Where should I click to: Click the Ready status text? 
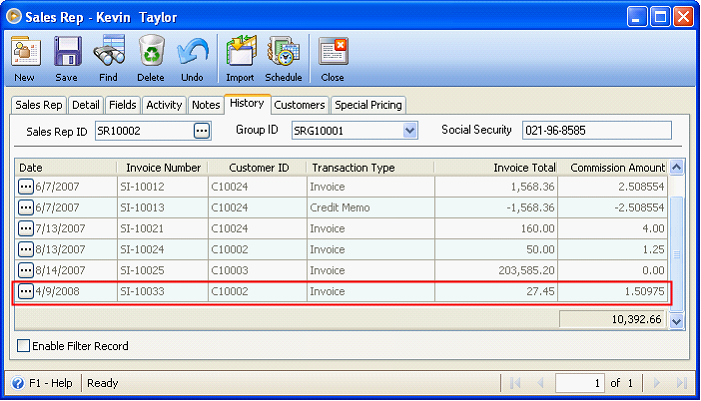[103, 383]
